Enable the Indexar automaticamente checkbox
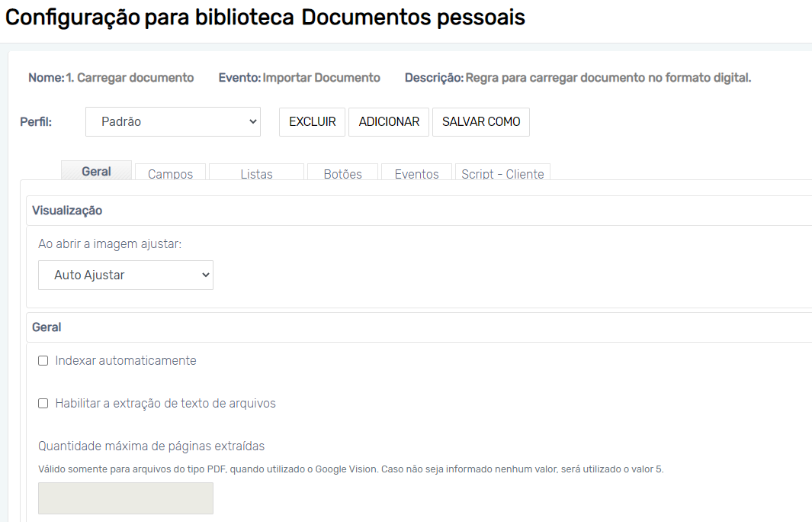The width and height of the screenshot is (812, 522). 43,361
